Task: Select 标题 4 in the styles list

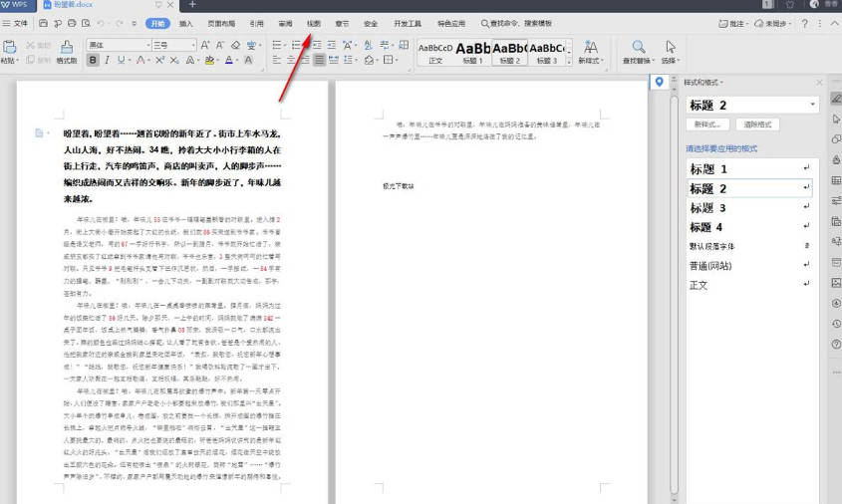Action: [749, 227]
